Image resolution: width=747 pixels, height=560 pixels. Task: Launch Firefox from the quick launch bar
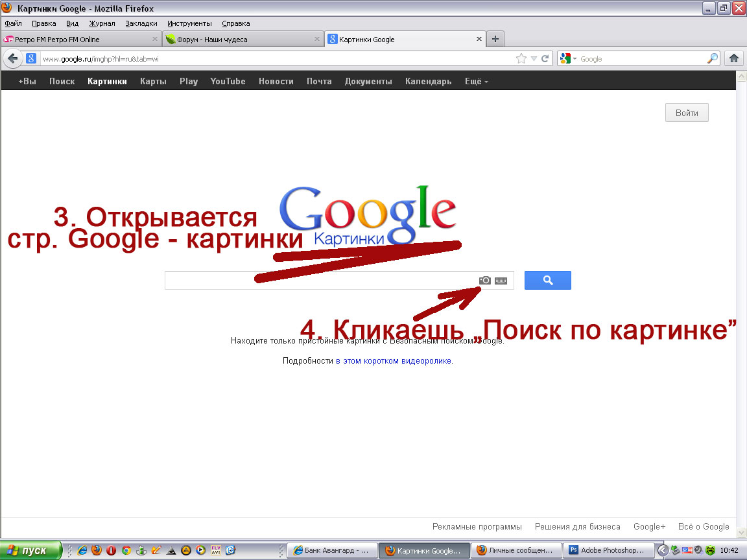pyautogui.click(x=97, y=550)
